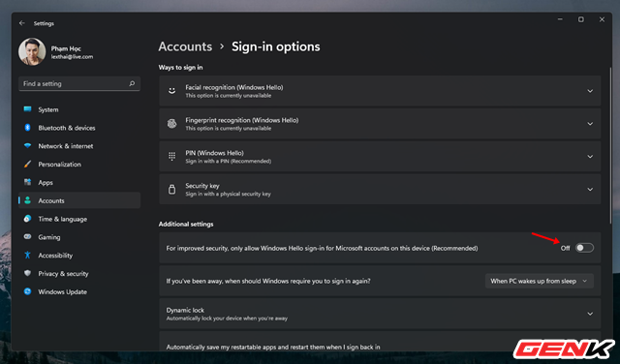Screen dimensions: 620x364
Task: Minimize the Settings window
Action: coord(560,19)
